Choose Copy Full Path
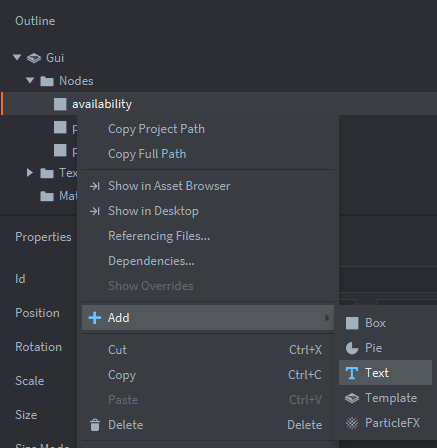The image size is (437, 448). 147,154
